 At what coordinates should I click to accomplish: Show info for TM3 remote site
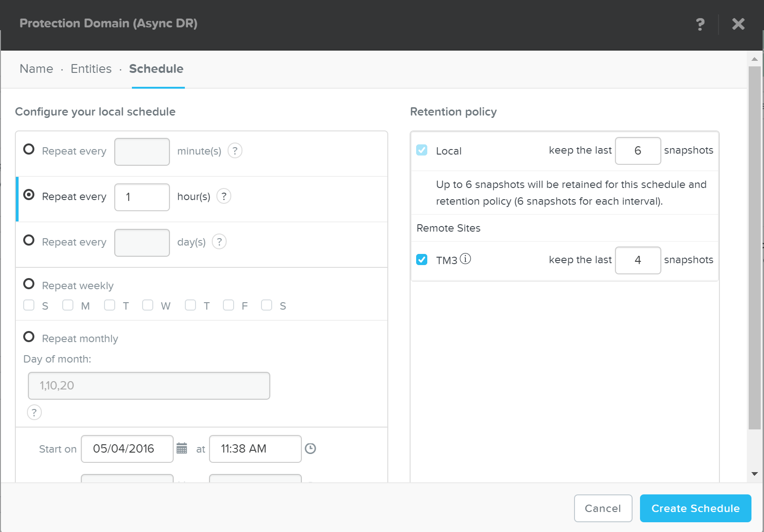(x=465, y=259)
